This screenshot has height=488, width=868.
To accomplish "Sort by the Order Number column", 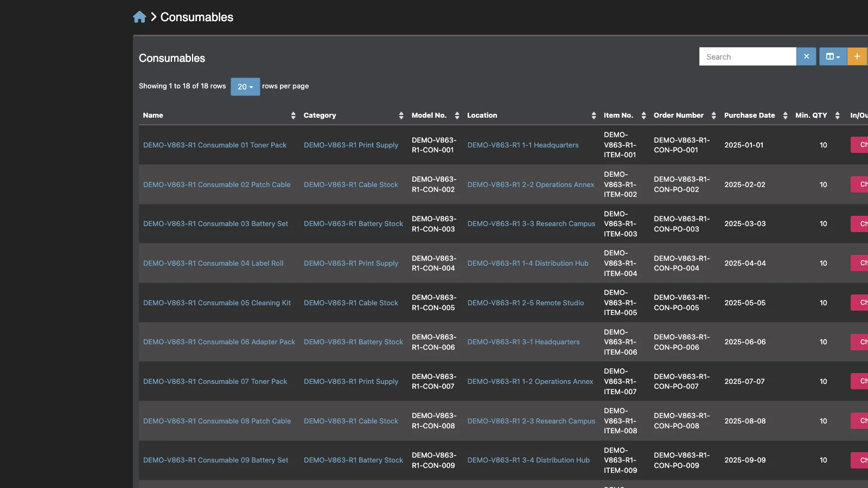I will coord(685,115).
